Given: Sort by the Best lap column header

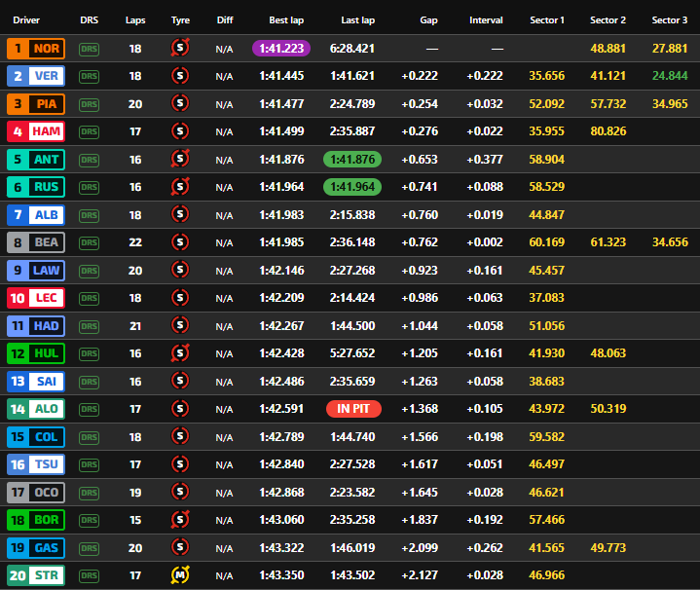Looking at the screenshot, I should [286, 20].
